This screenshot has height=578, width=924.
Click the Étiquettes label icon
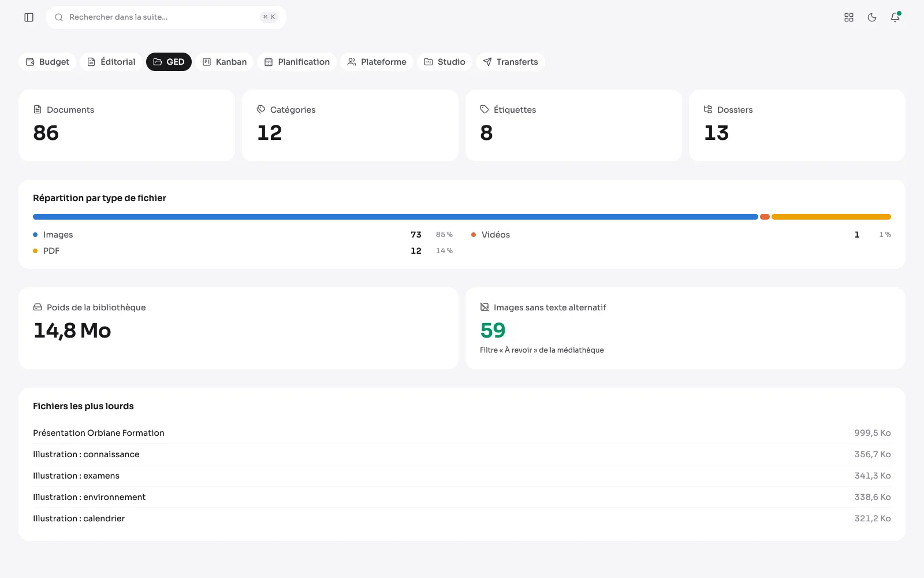click(485, 109)
